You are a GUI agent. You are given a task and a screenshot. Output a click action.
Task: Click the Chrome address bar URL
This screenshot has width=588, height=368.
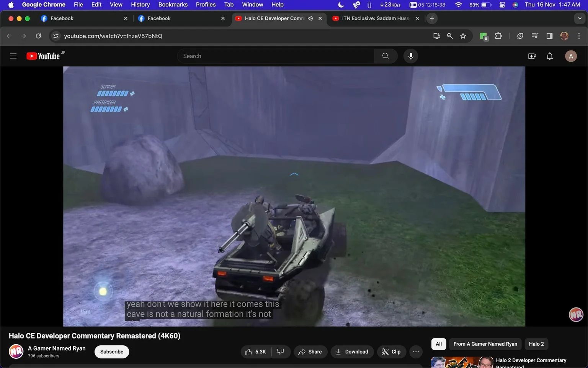(113, 36)
